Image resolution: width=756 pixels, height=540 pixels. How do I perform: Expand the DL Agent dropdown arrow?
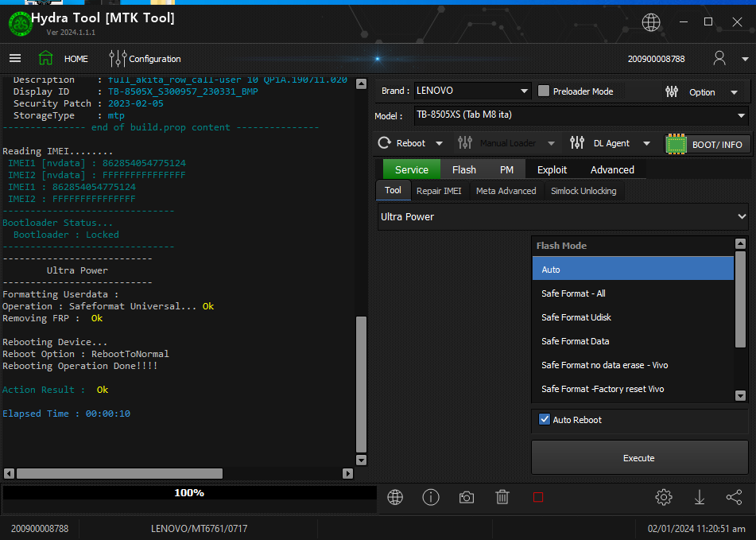point(646,143)
